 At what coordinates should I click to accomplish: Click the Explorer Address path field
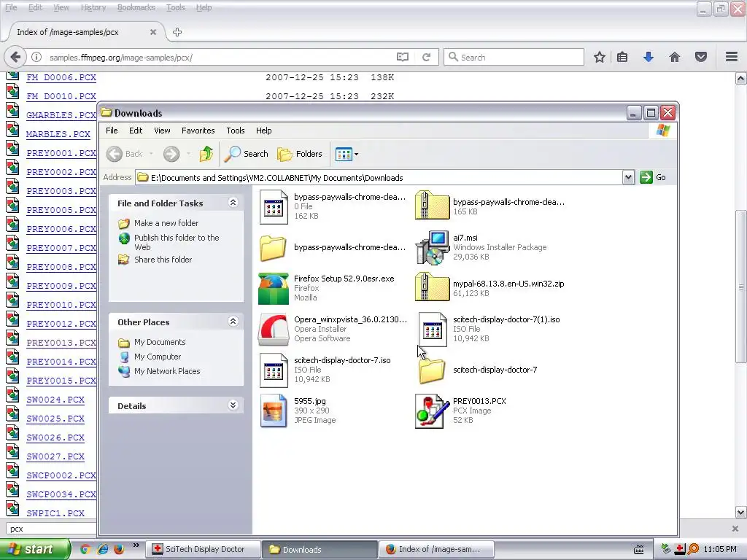[x=379, y=178]
